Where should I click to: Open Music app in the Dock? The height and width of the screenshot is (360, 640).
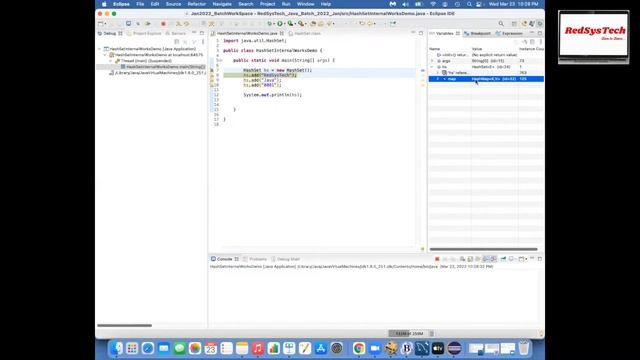(258, 348)
